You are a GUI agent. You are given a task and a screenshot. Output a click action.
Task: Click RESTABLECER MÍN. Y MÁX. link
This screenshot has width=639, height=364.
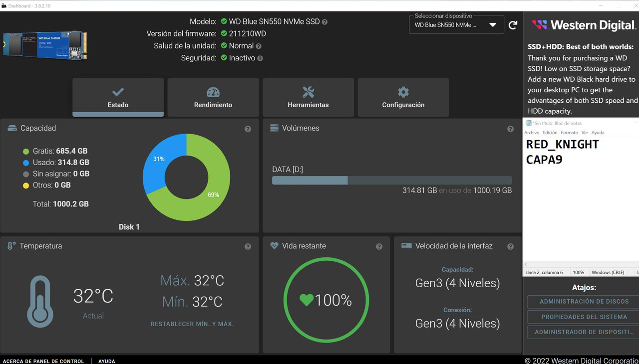pyautogui.click(x=192, y=324)
